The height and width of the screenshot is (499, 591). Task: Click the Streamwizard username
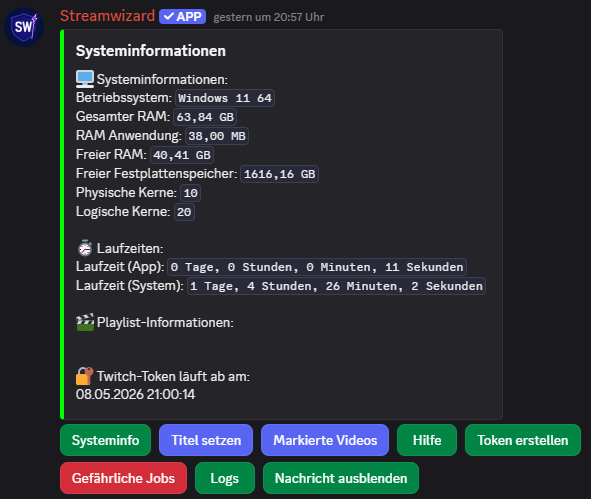click(x=107, y=16)
